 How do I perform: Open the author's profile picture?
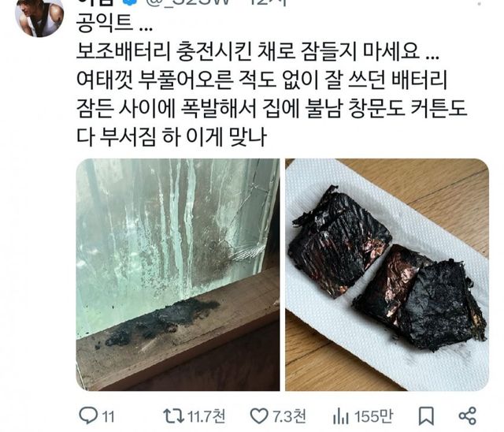pyautogui.click(x=39, y=16)
